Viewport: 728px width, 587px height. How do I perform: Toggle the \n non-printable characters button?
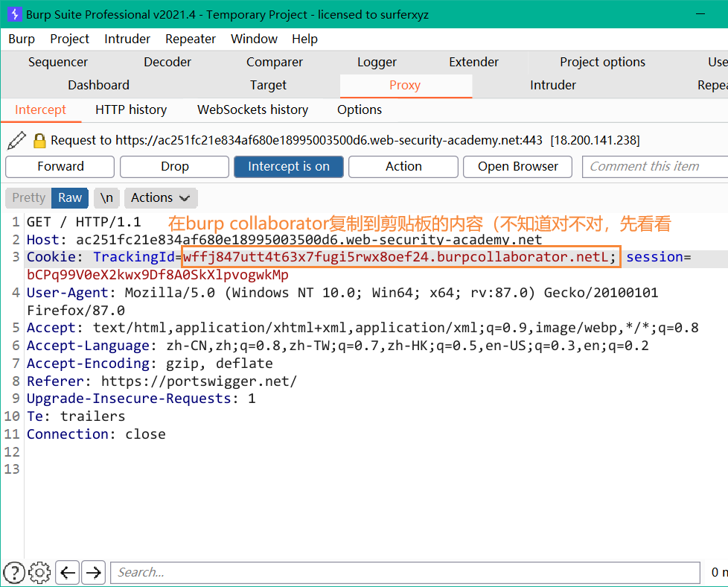point(106,197)
